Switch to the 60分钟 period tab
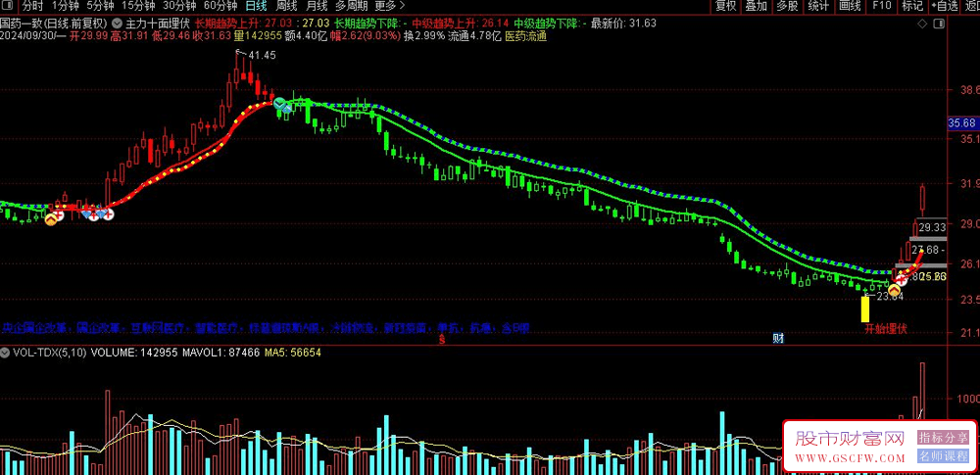980x475 pixels. [220, 6]
